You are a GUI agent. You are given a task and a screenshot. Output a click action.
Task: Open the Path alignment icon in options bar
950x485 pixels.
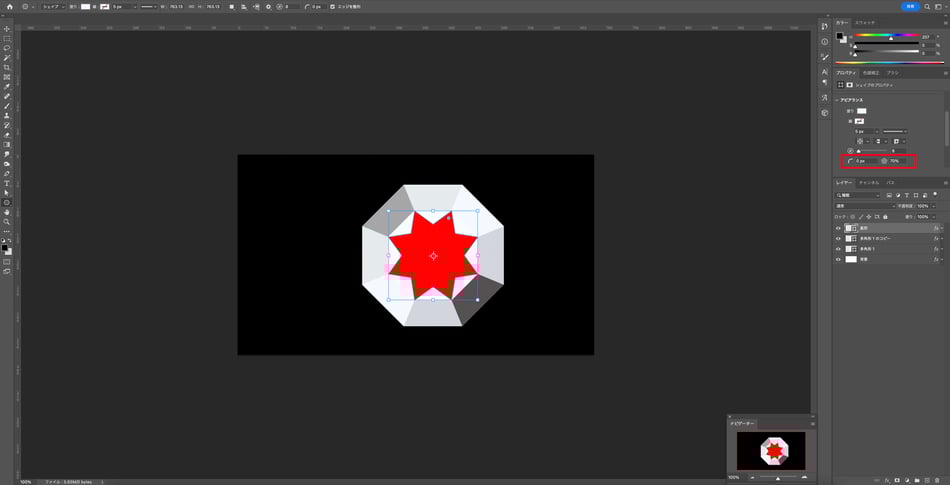coord(244,7)
